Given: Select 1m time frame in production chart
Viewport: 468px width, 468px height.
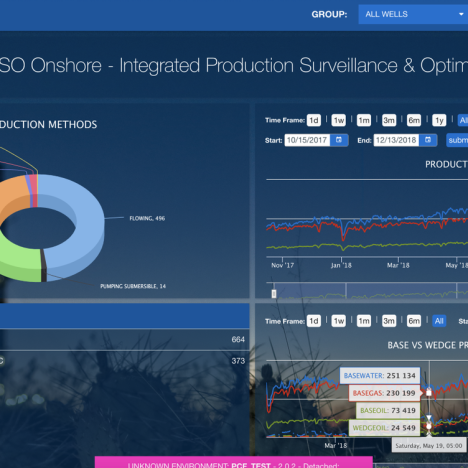Looking at the screenshot, I should (364, 120).
